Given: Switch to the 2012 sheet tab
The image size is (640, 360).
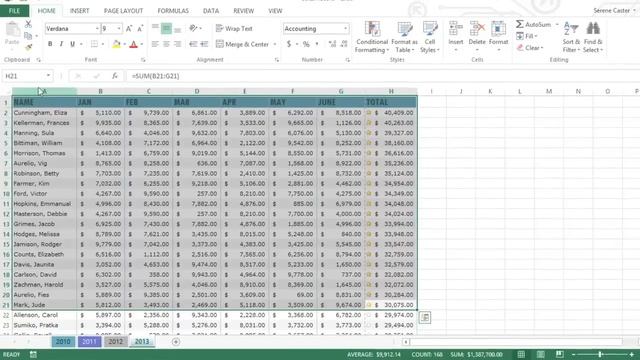Looking at the screenshot, I should point(116,342).
